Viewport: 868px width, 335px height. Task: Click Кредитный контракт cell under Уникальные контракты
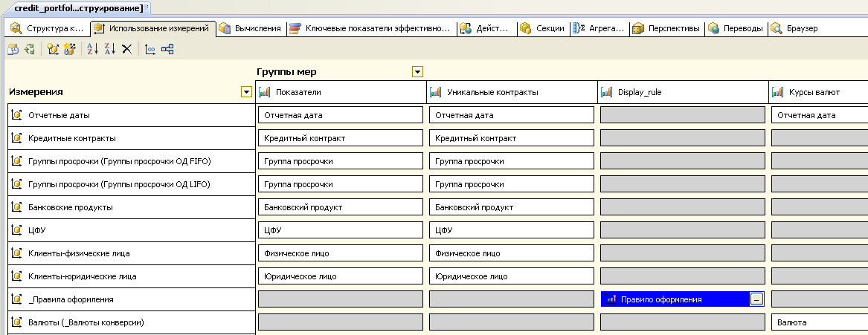pos(512,138)
